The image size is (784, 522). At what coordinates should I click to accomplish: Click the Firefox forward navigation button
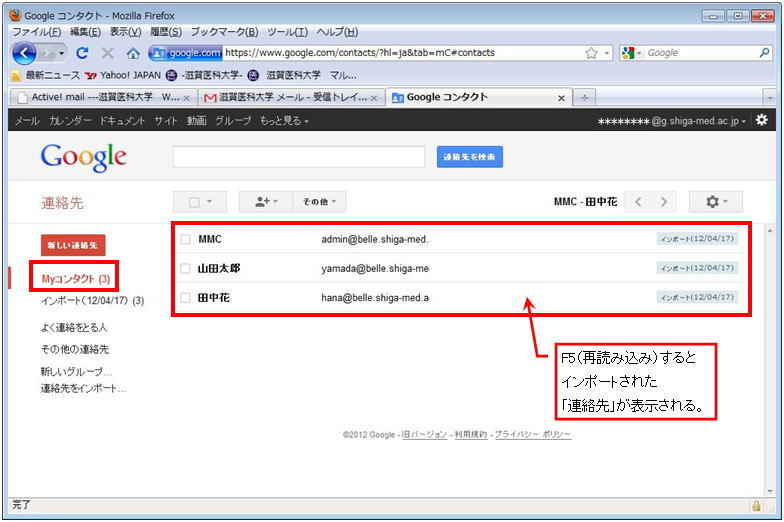coord(46,52)
